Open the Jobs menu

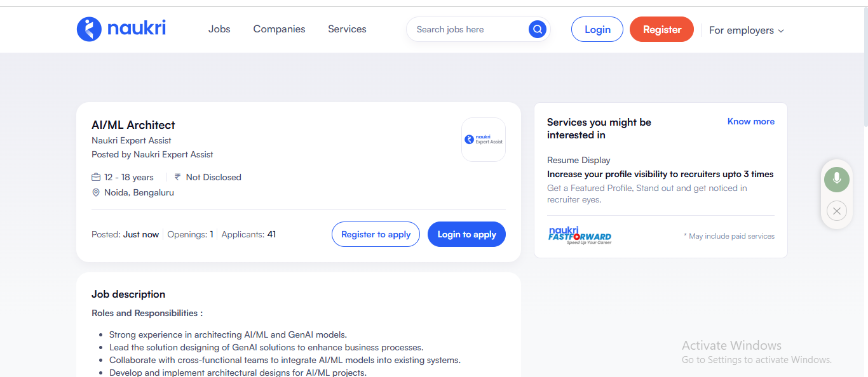pyautogui.click(x=219, y=29)
